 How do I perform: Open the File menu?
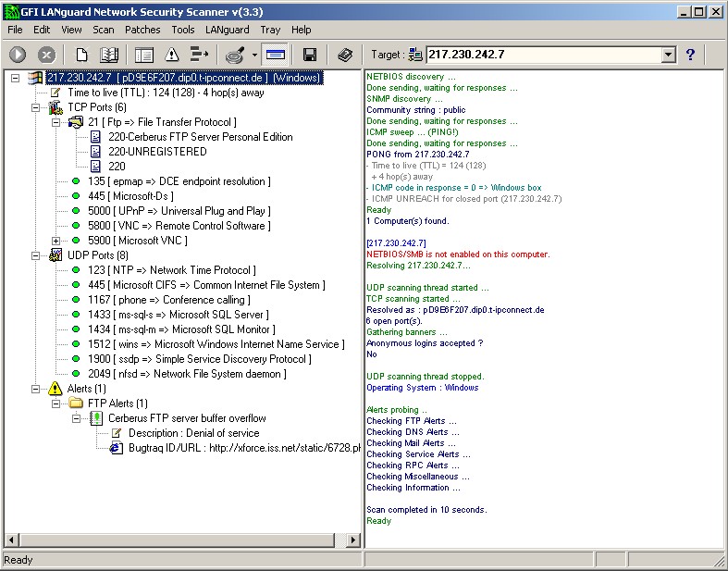(15, 30)
